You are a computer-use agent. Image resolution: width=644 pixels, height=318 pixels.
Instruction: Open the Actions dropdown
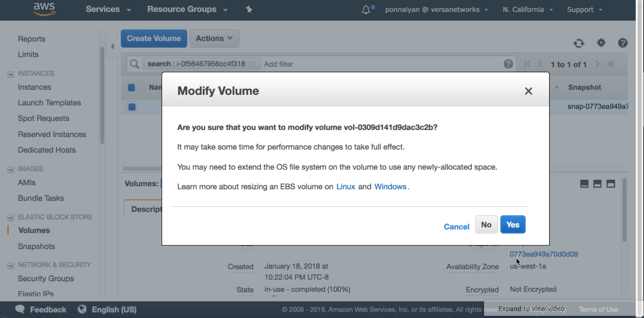click(x=214, y=38)
